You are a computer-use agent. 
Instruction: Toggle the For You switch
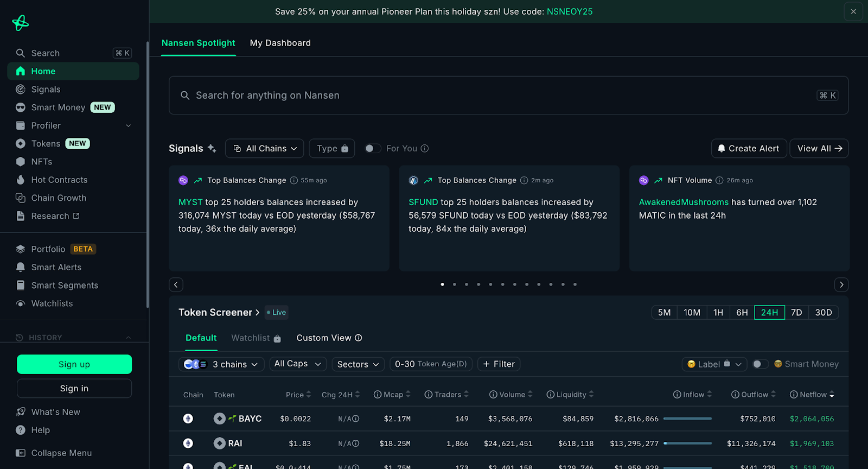(x=372, y=148)
